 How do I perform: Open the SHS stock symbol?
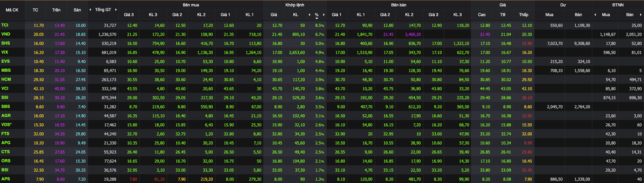click(6, 43)
